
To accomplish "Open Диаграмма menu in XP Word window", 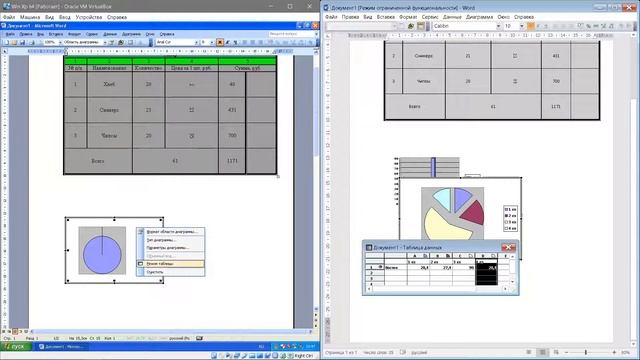I will [x=131, y=34].
